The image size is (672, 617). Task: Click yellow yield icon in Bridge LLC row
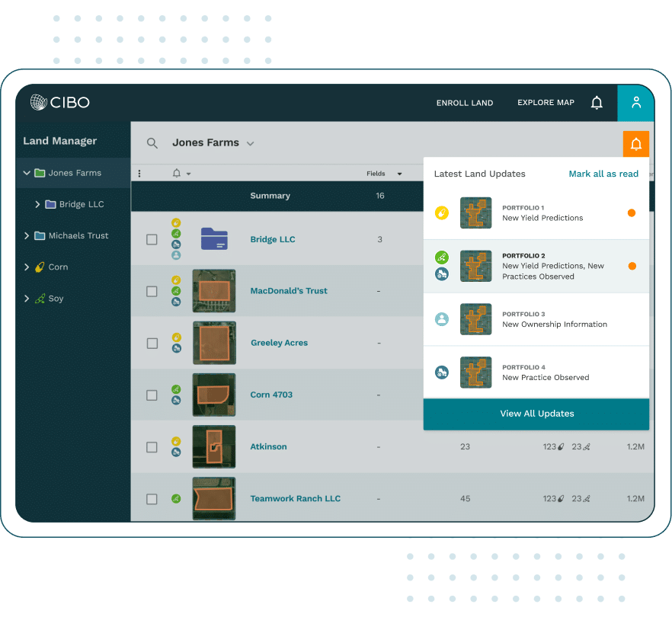point(176,222)
